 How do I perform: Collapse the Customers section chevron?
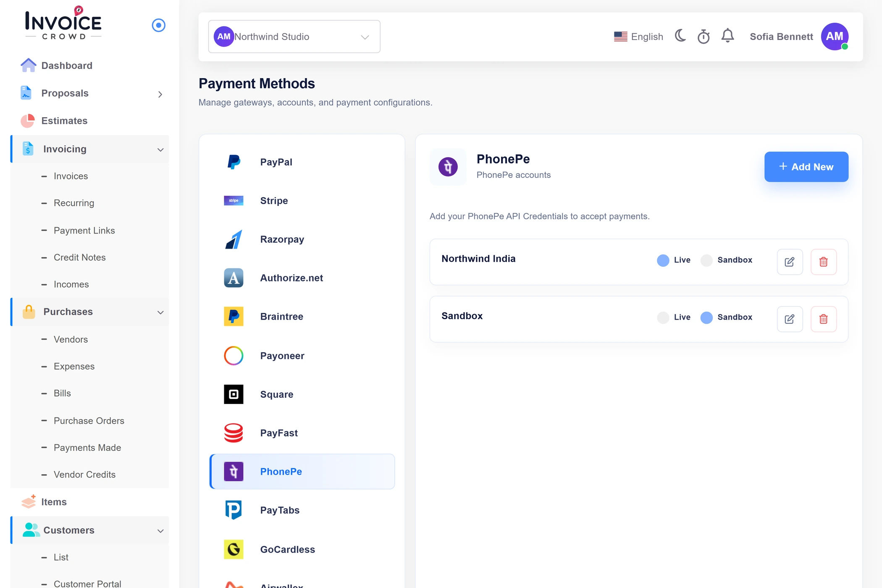pos(160,531)
